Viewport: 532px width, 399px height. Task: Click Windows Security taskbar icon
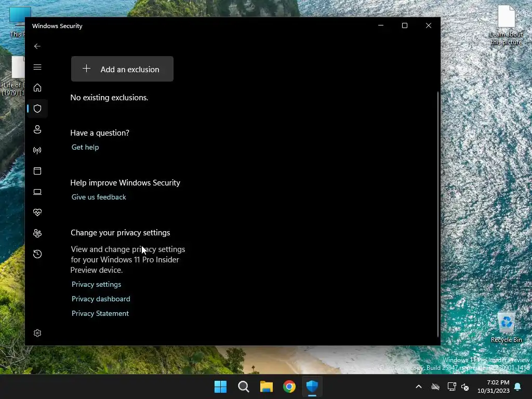click(312, 387)
